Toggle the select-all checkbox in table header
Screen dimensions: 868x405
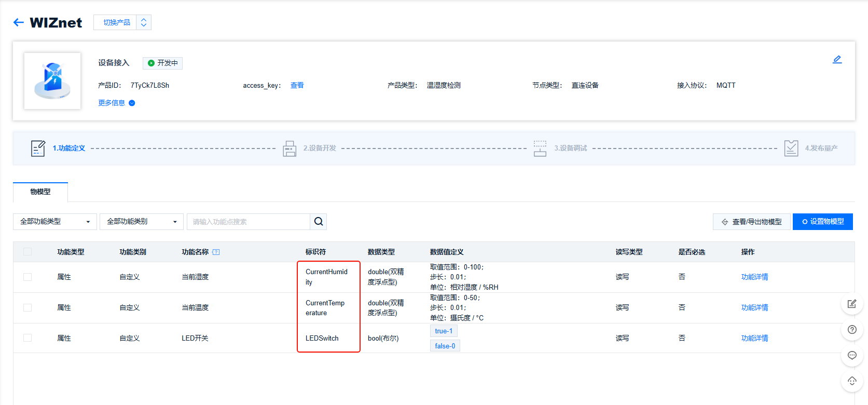pos(27,252)
